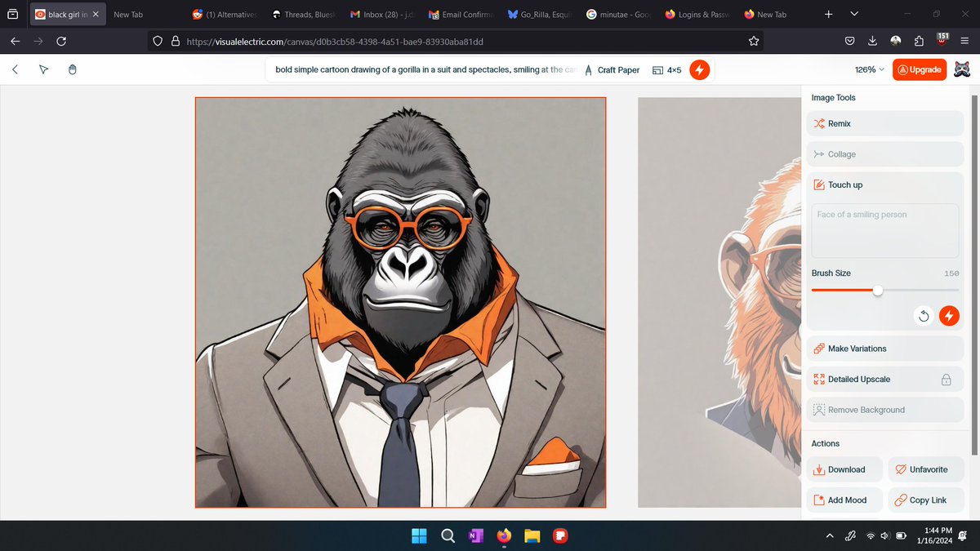
Task: Switch to the Go_Rilla, Esquire tab
Action: pos(539,15)
